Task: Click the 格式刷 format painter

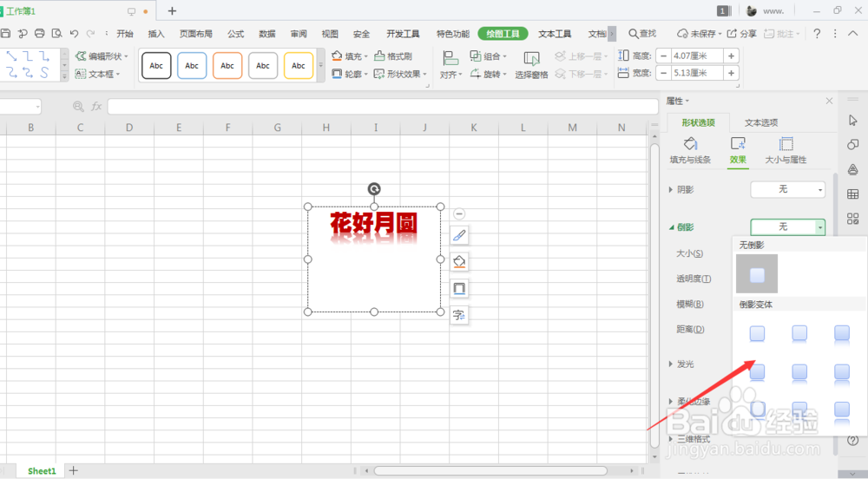Action: pos(393,56)
